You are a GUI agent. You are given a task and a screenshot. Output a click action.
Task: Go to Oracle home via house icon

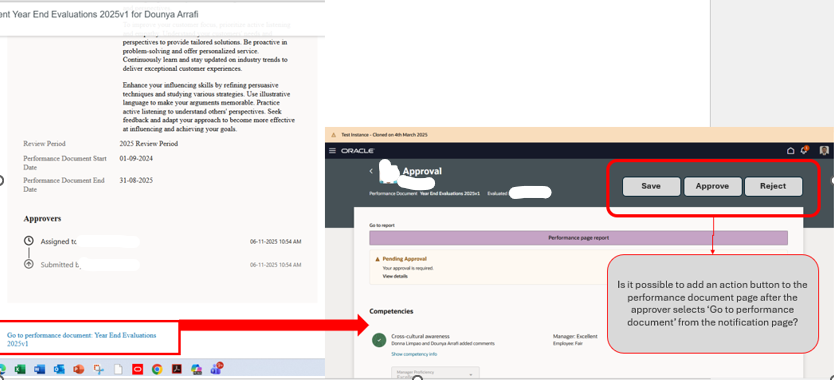pos(790,151)
